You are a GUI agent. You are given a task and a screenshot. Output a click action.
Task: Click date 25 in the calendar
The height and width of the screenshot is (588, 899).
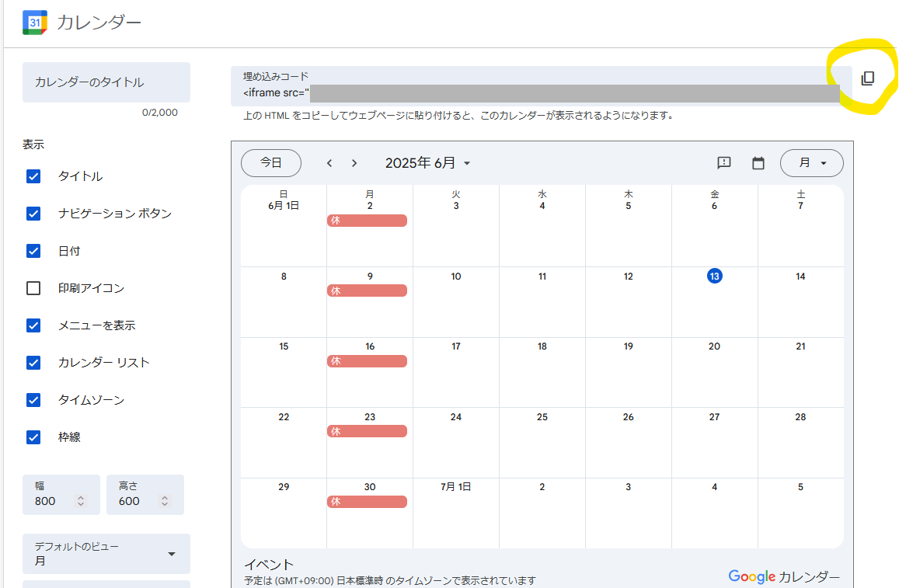tap(542, 417)
